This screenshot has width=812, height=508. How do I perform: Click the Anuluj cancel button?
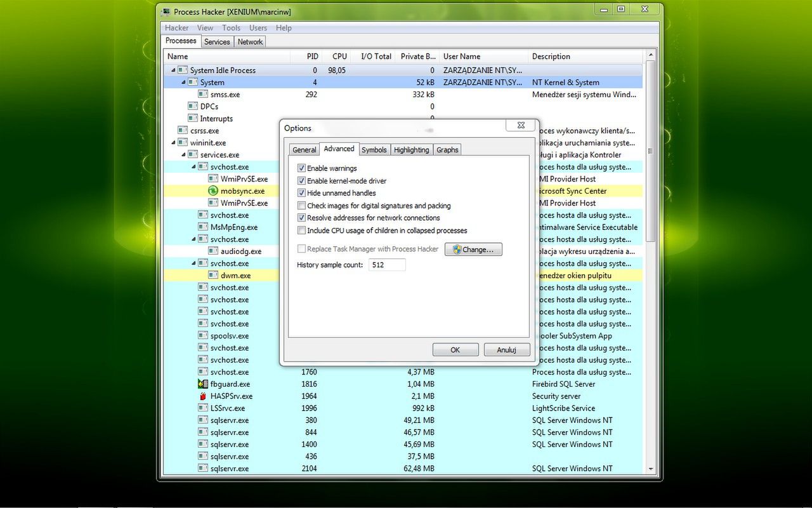tap(507, 350)
